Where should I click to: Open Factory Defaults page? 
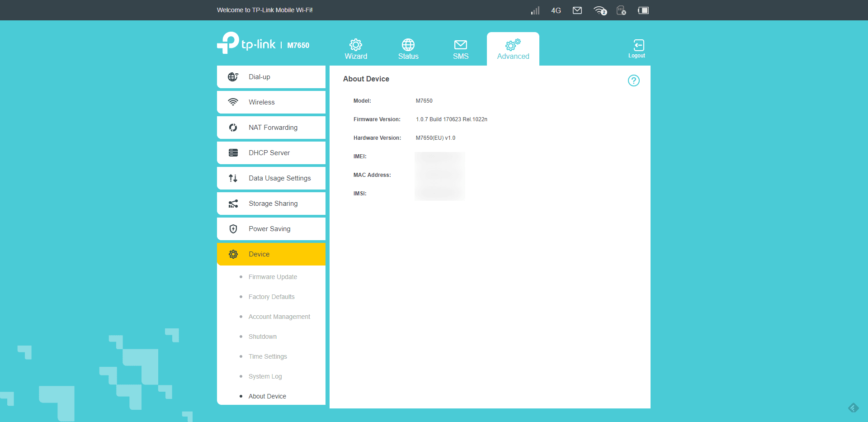tap(271, 297)
